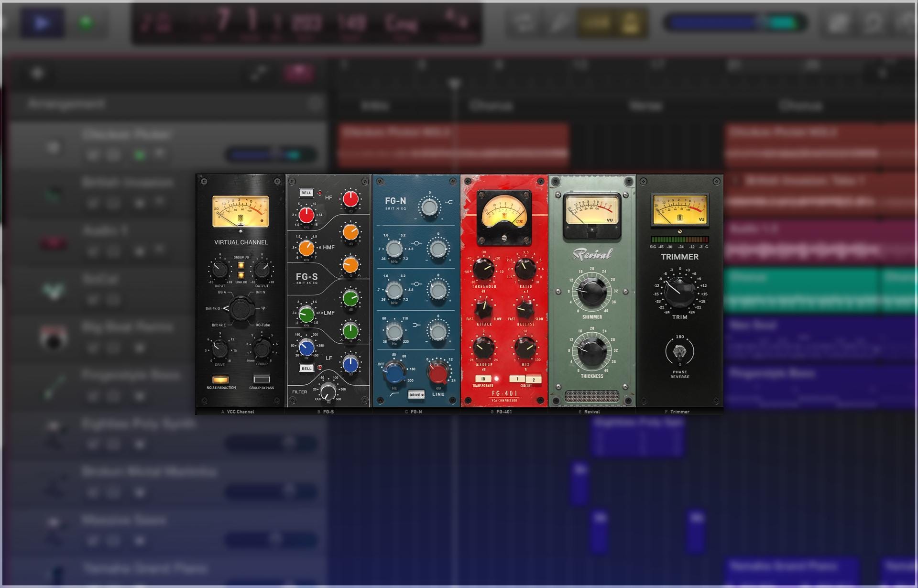Click the THRESHOLD knob on FG-401

[484, 269]
